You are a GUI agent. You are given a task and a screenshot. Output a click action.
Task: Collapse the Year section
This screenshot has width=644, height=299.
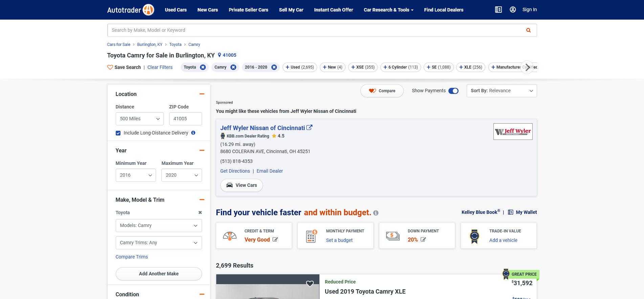[202, 150]
